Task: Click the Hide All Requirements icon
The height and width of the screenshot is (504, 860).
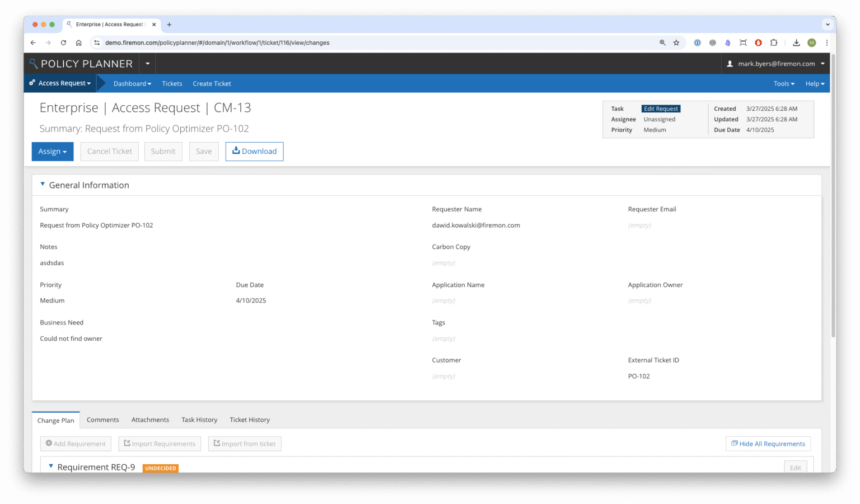Action: point(733,443)
